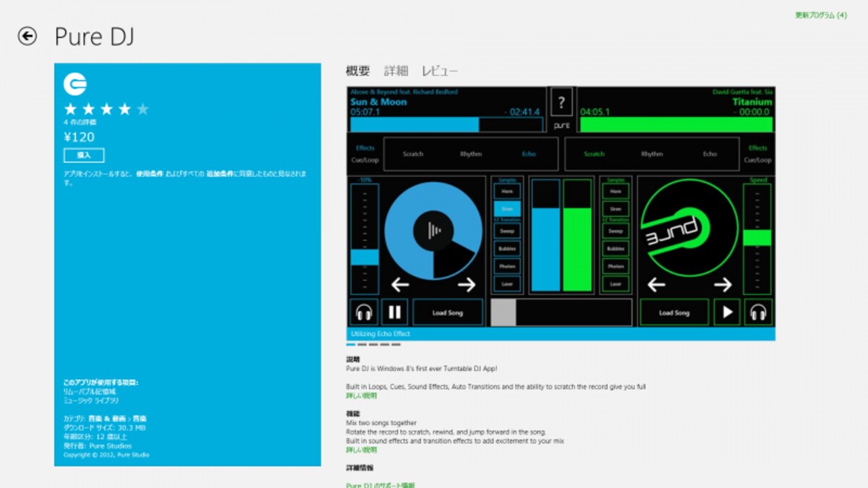Click the right deck headphones icon

coord(758,312)
